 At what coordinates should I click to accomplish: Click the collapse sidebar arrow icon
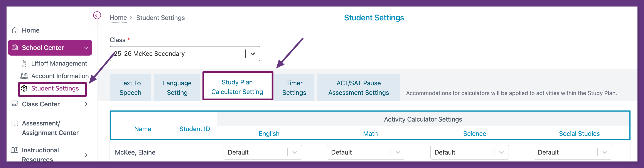(x=97, y=15)
